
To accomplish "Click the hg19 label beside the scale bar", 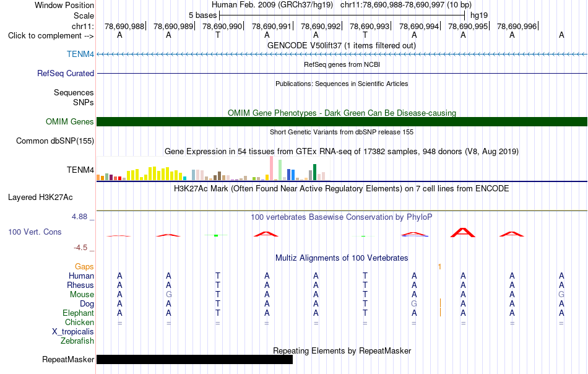I will tap(479, 15).
